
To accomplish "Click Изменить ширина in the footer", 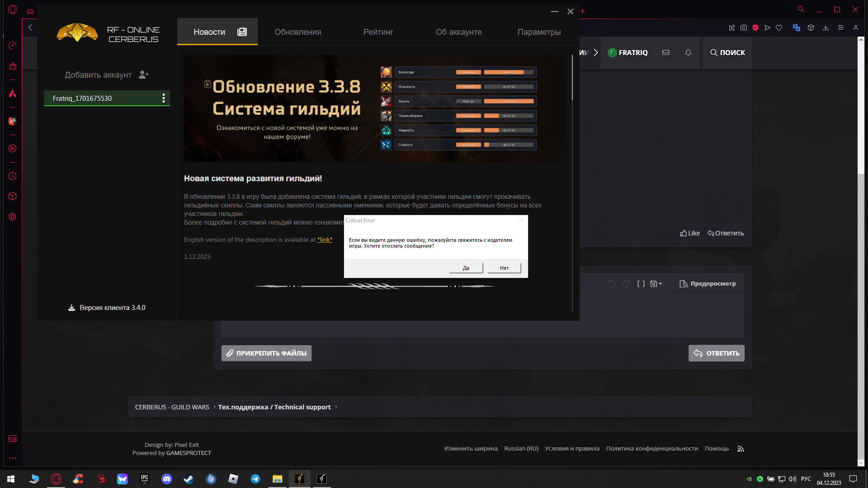I will click(471, 449).
